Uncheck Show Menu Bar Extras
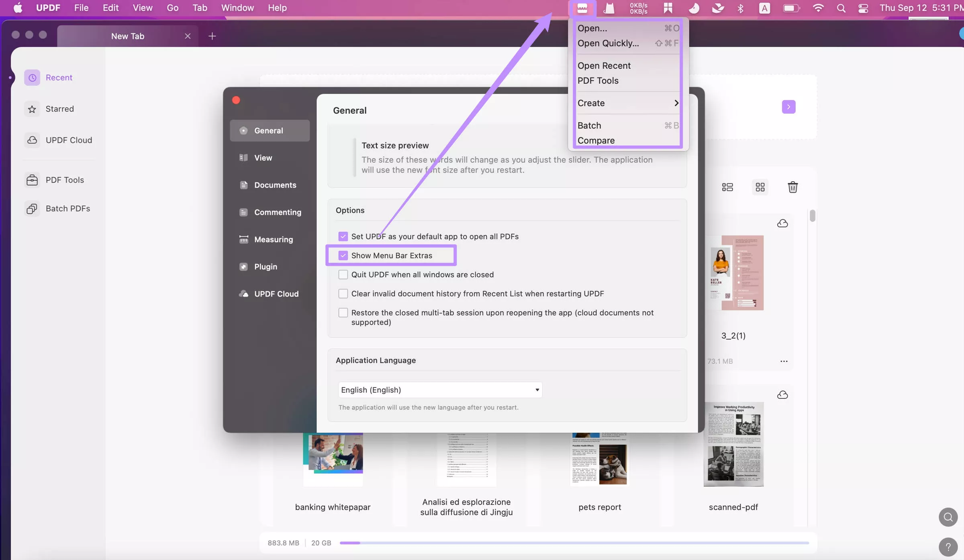Image resolution: width=964 pixels, height=560 pixels. (x=343, y=255)
